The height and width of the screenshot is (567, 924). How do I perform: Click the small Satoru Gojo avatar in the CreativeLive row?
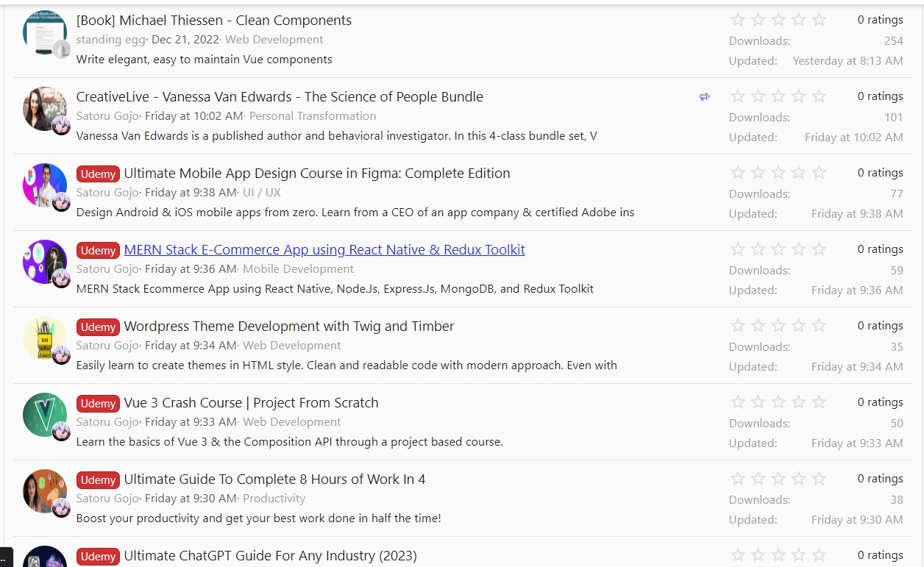[x=62, y=125]
